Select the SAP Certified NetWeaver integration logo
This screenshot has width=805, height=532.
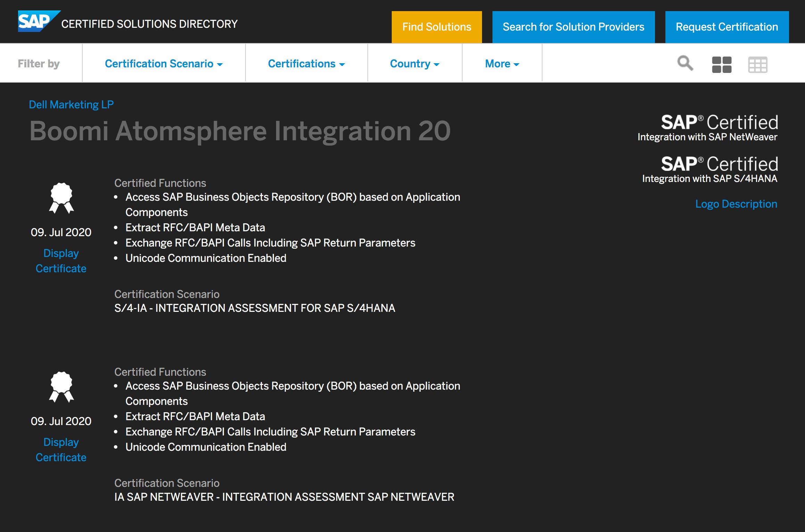707,127
